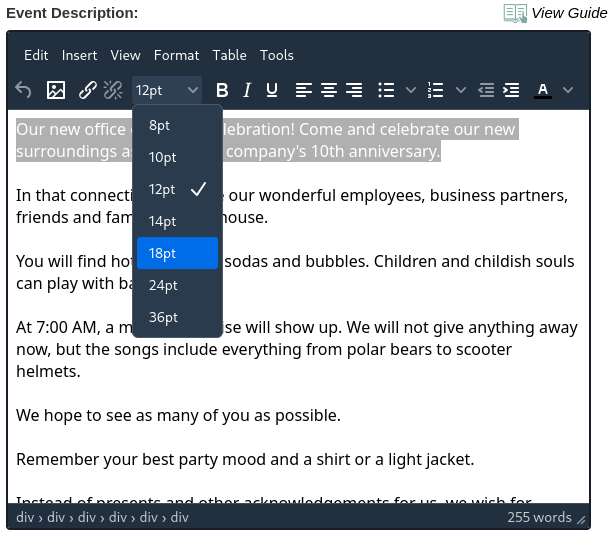Choose 24pt font size
Viewport: 614px width, 538px height.
click(x=177, y=285)
